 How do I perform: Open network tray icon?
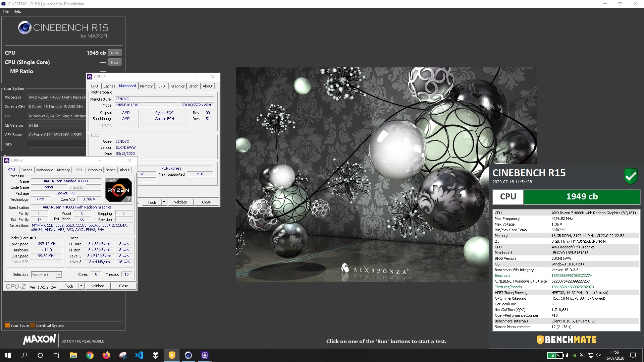pyautogui.click(x=591, y=355)
